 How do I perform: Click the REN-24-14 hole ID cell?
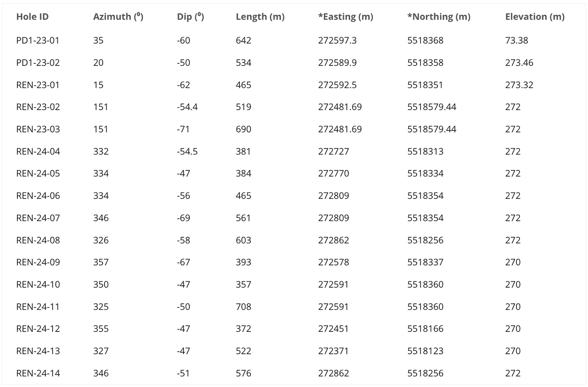point(38,373)
